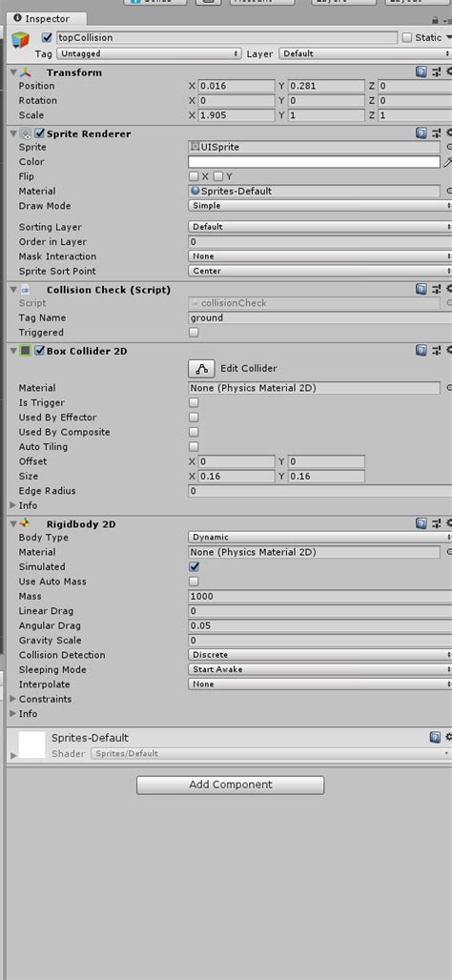Open Rigidbody 2D preset icon

pyautogui.click(x=437, y=523)
